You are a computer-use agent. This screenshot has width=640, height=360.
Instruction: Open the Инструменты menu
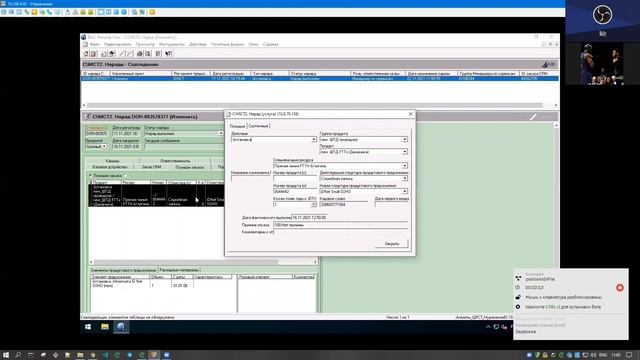coord(172,44)
